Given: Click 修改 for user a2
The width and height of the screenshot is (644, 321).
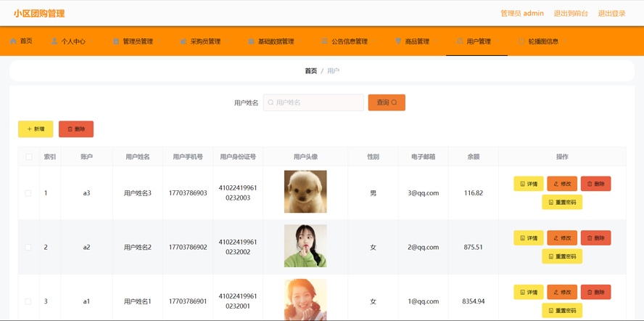Looking at the screenshot, I should tap(562, 238).
